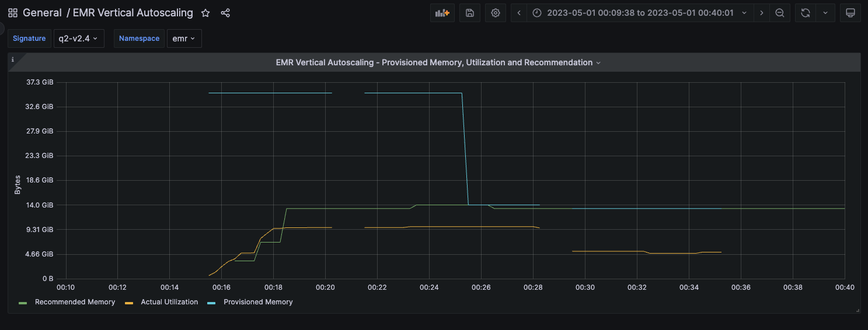Save the dashboard with disk icon
This screenshot has height=330, width=868.
coord(470,13)
